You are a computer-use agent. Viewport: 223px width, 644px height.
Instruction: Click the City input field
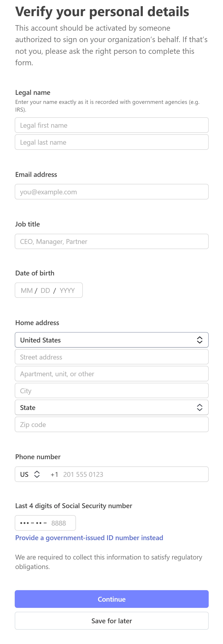point(112,391)
